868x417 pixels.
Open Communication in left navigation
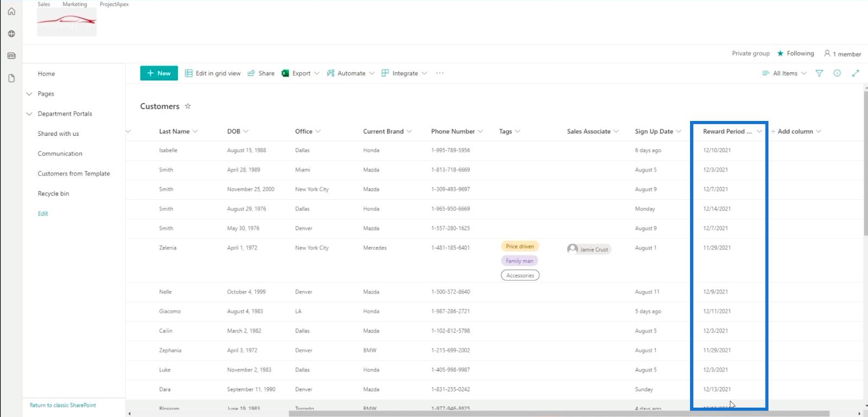[60, 154]
